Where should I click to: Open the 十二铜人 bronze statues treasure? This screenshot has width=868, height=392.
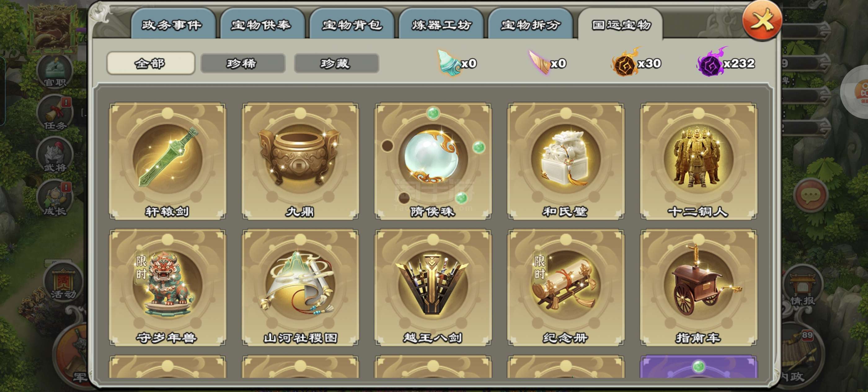pyautogui.click(x=698, y=162)
